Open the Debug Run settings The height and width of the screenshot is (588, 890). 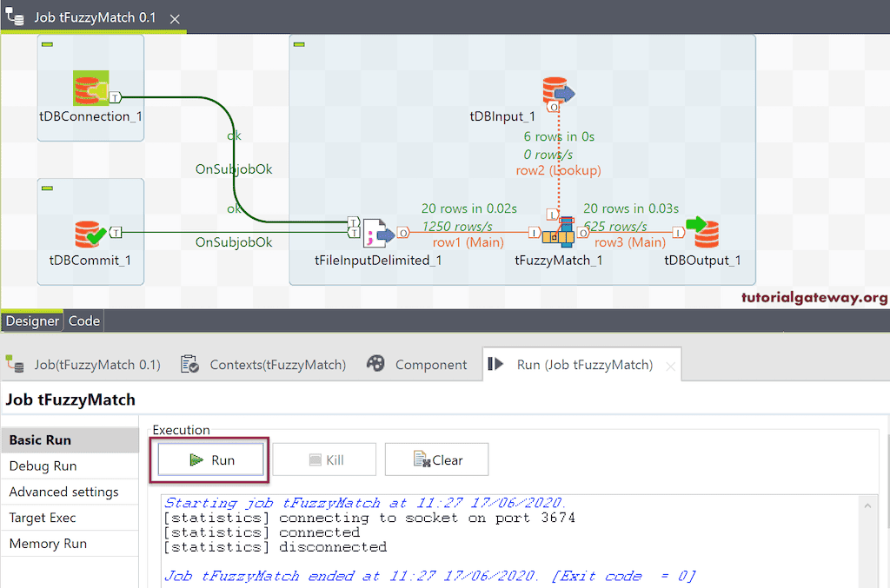[x=43, y=466]
